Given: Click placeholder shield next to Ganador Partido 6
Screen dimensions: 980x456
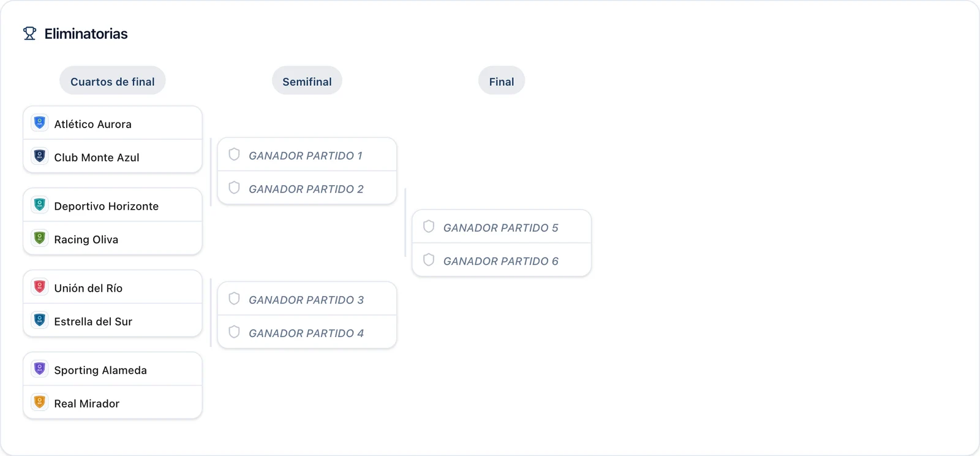Looking at the screenshot, I should tap(429, 260).
